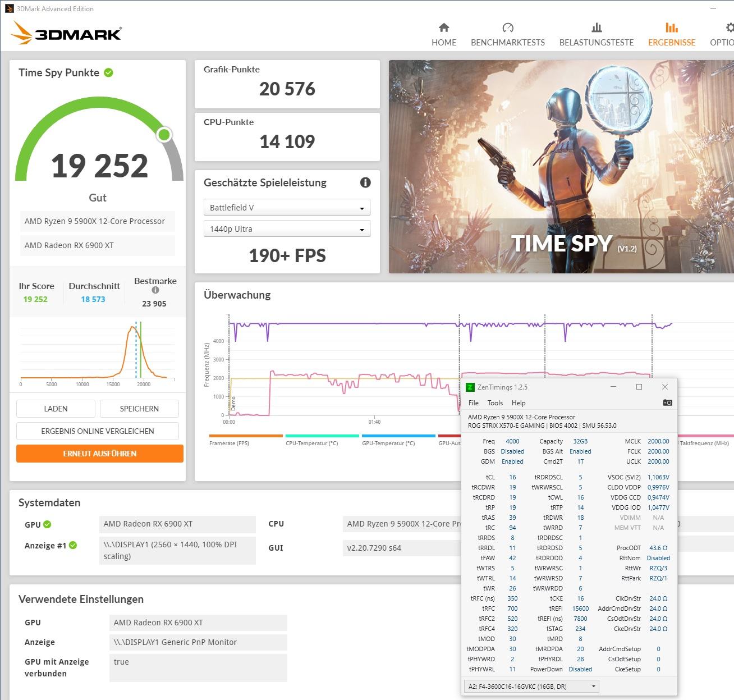Maximize the ZenTimings window
734x700 pixels.
(x=639, y=387)
